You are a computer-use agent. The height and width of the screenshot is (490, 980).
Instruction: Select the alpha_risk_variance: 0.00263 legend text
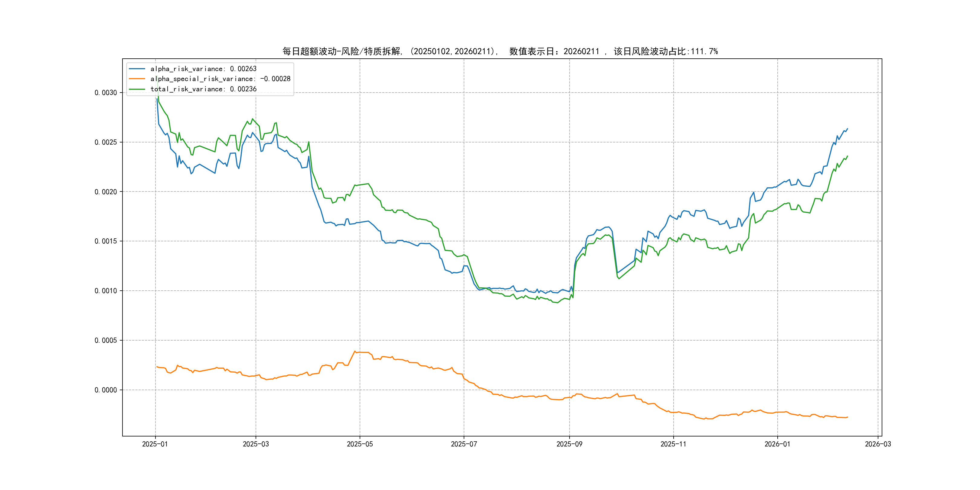(204, 69)
